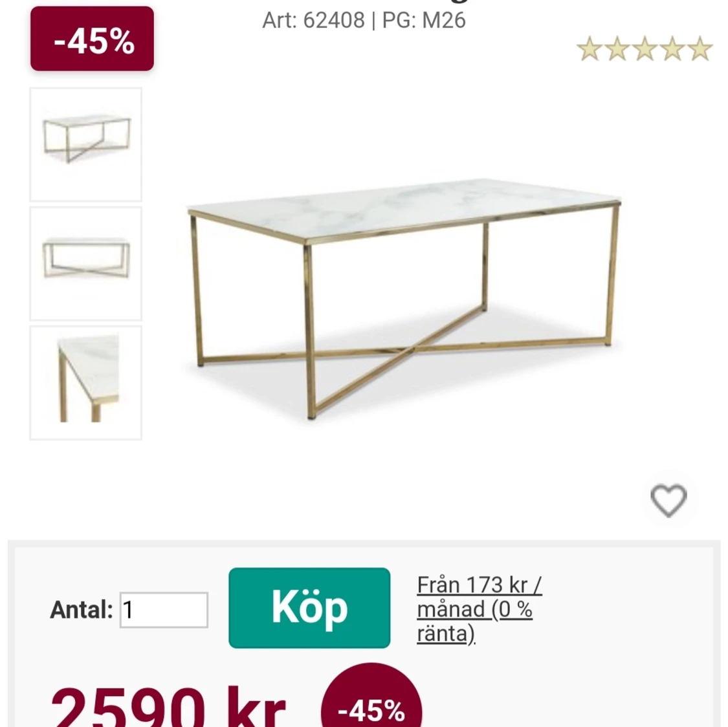Image resolution: width=728 pixels, height=727 pixels.
Task: Click the green Köp button
Action: click(x=309, y=608)
